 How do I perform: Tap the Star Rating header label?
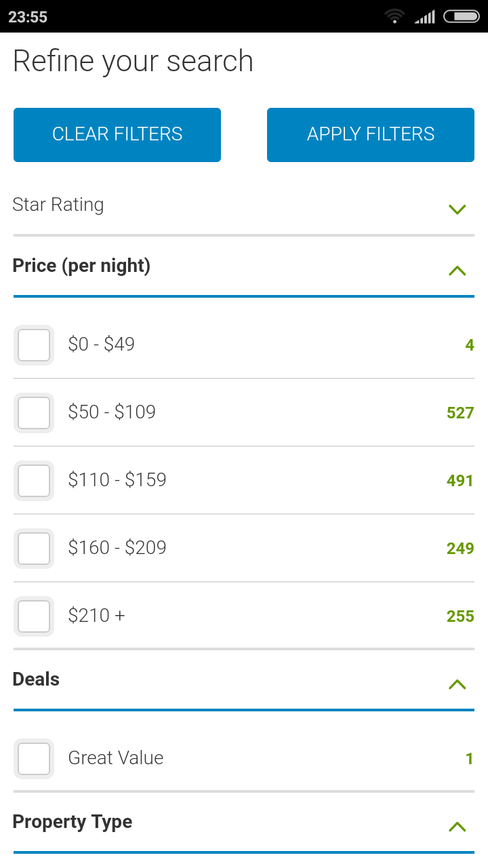[x=58, y=205]
